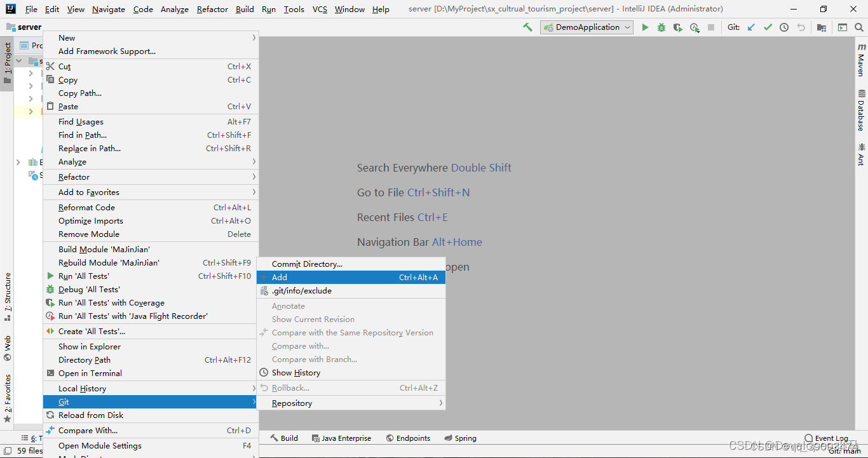This screenshot has width=868, height=458.
Task: Open the Endpoints tool tab
Action: (408, 438)
